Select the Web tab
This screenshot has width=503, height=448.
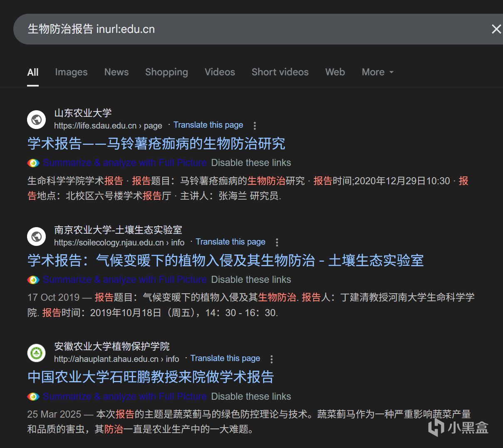(335, 72)
